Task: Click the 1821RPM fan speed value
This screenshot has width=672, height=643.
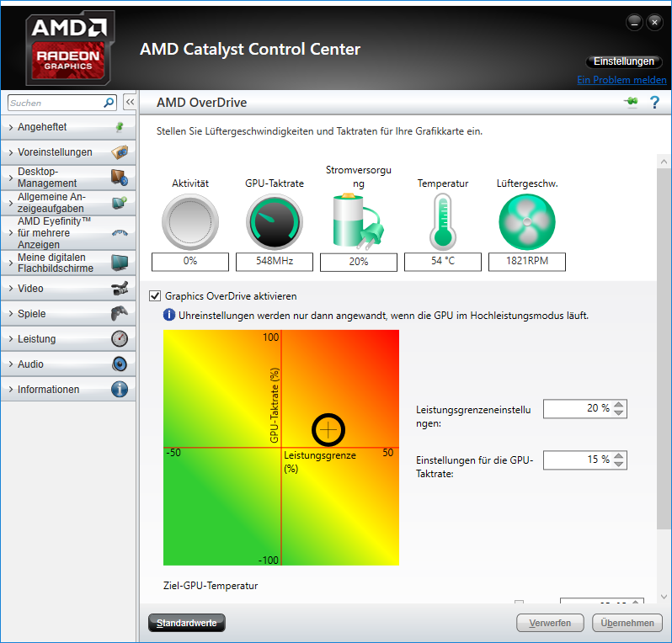Action: [527, 261]
